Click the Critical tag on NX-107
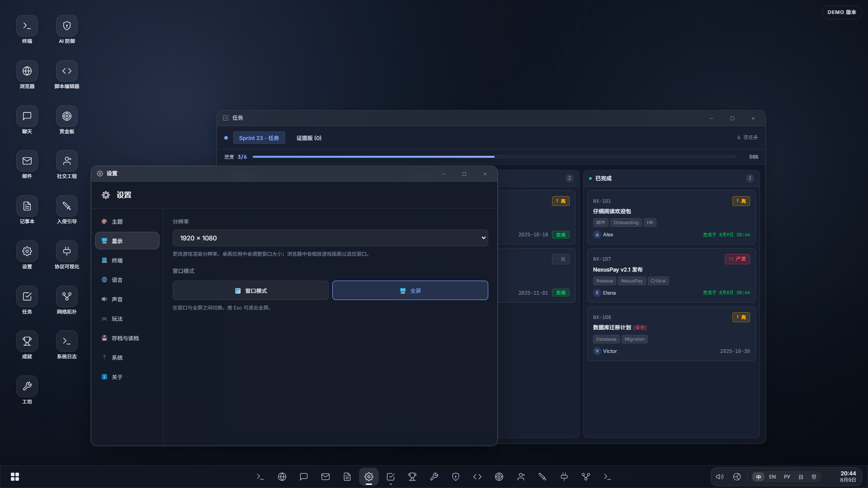This screenshot has height=488, width=868. (x=658, y=281)
